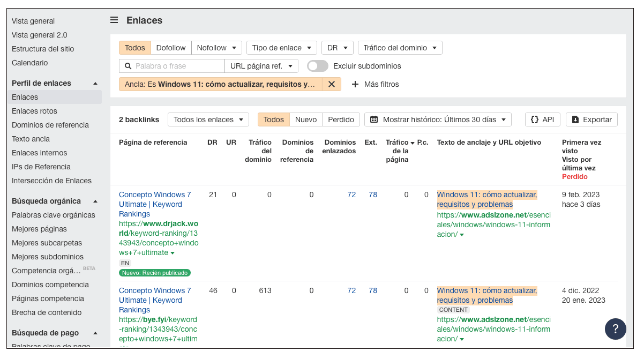
Task: Show only Nuevo backlinks
Action: pos(306,119)
